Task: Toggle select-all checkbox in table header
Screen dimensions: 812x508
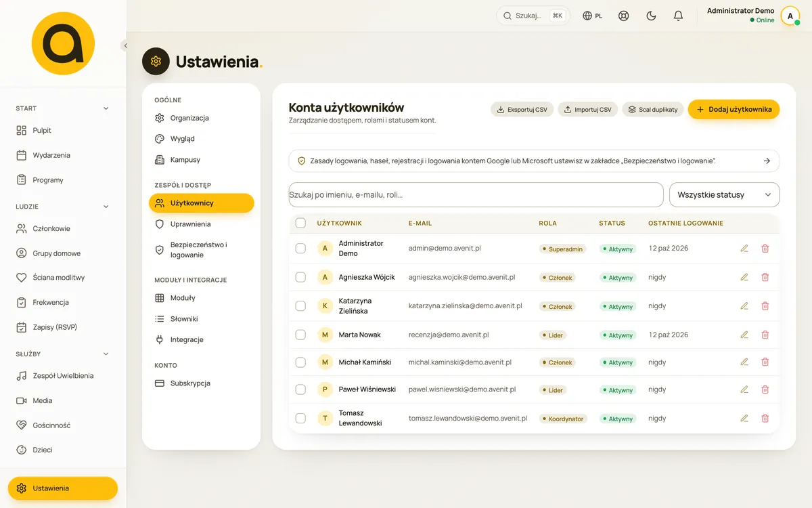Action: [300, 223]
